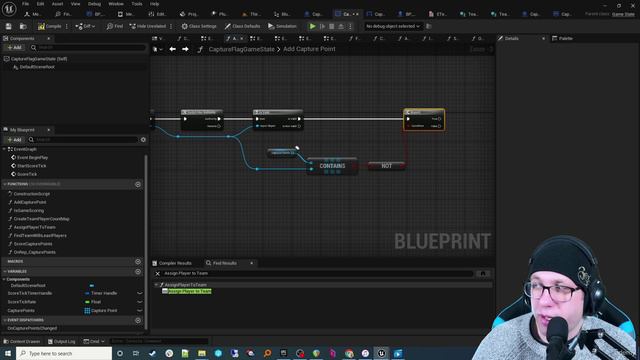Open the Debug menu
640x360 pixels.
click(x=94, y=4)
